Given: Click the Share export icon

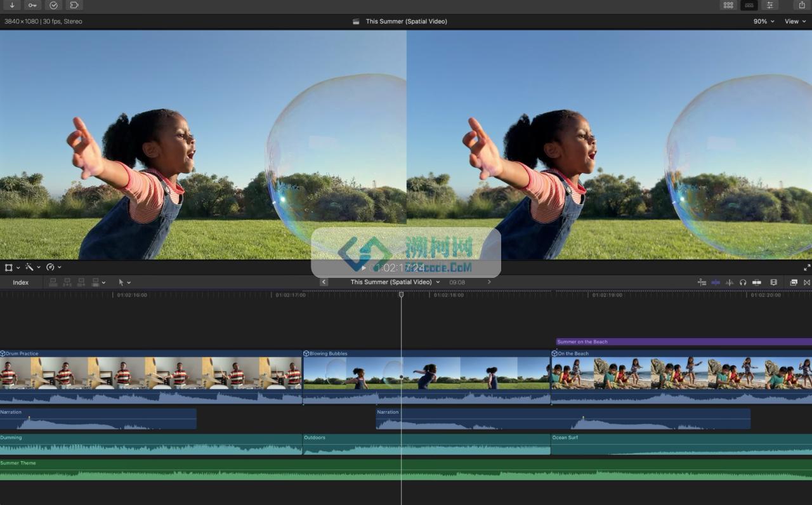Looking at the screenshot, I should 802,5.
